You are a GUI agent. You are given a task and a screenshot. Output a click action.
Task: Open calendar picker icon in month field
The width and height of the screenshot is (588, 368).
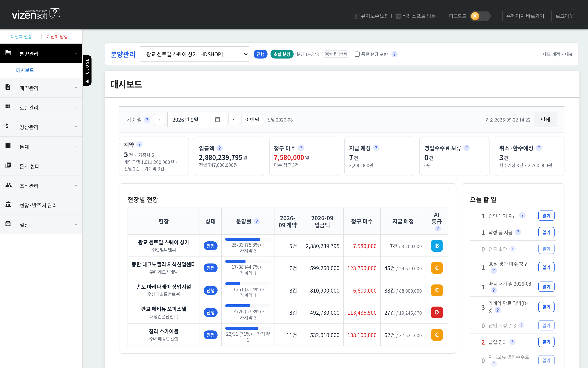point(217,119)
